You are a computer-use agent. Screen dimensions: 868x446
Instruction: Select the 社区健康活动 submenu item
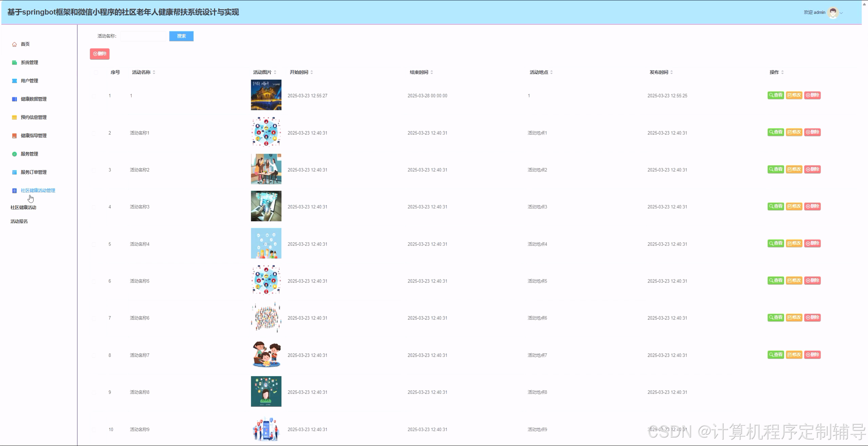23,207
